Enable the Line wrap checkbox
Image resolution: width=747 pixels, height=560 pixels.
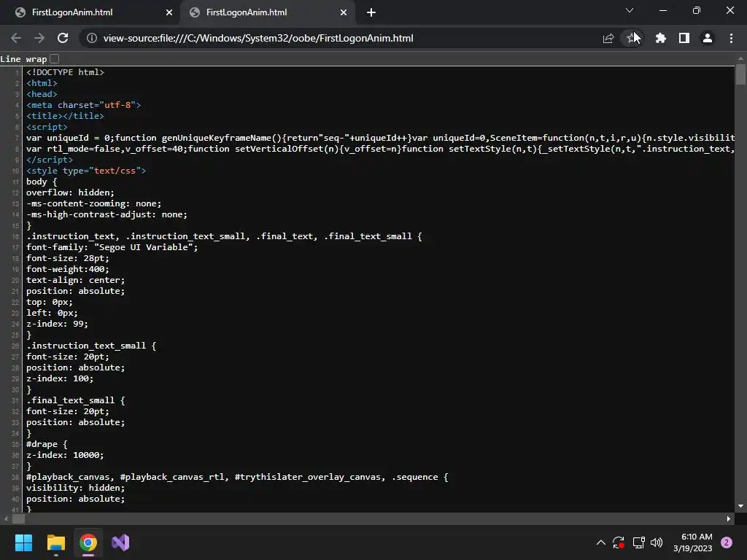(x=55, y=58)
